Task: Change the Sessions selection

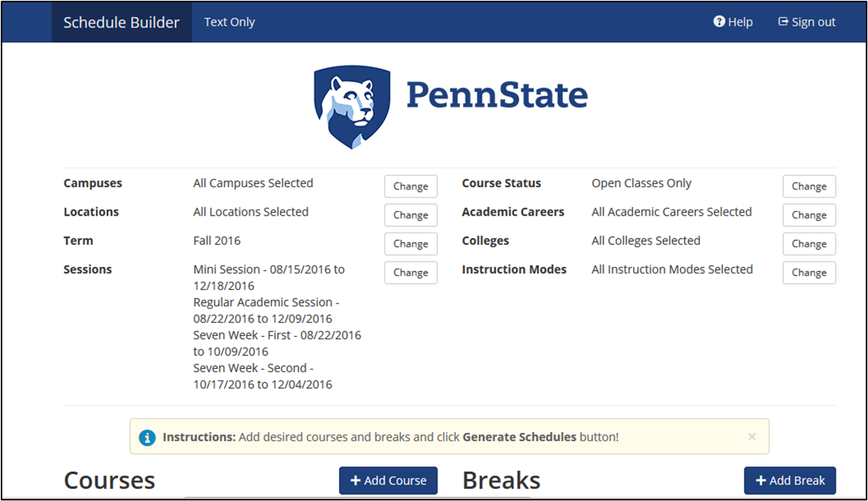Action: coord(411,273)
